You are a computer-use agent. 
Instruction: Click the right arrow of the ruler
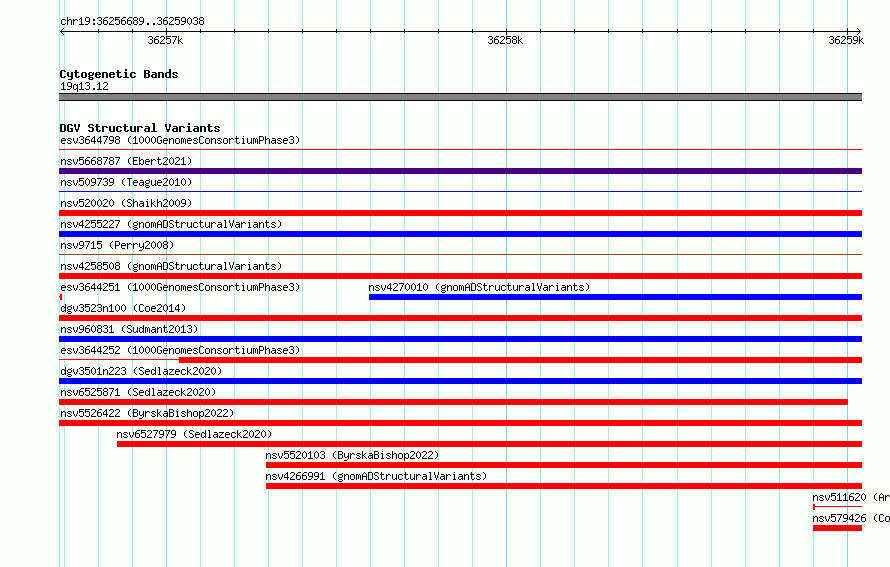click(858, 31)
